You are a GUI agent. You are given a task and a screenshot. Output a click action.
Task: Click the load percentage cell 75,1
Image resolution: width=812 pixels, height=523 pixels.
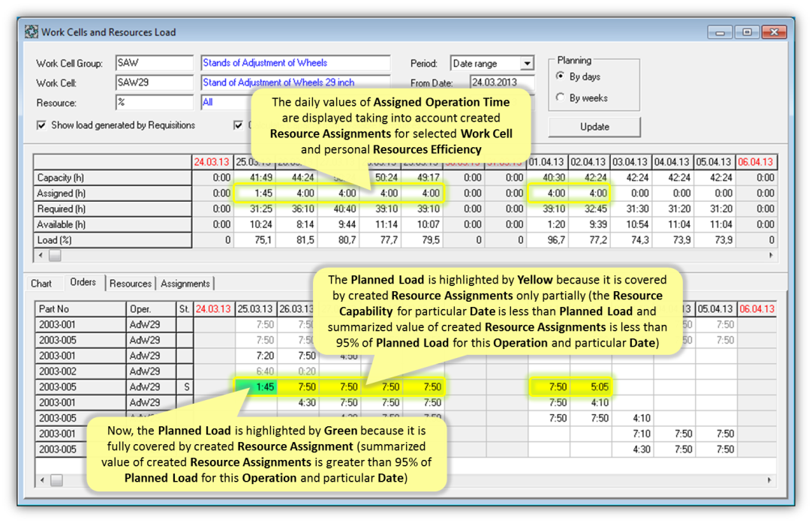[254, 240]
